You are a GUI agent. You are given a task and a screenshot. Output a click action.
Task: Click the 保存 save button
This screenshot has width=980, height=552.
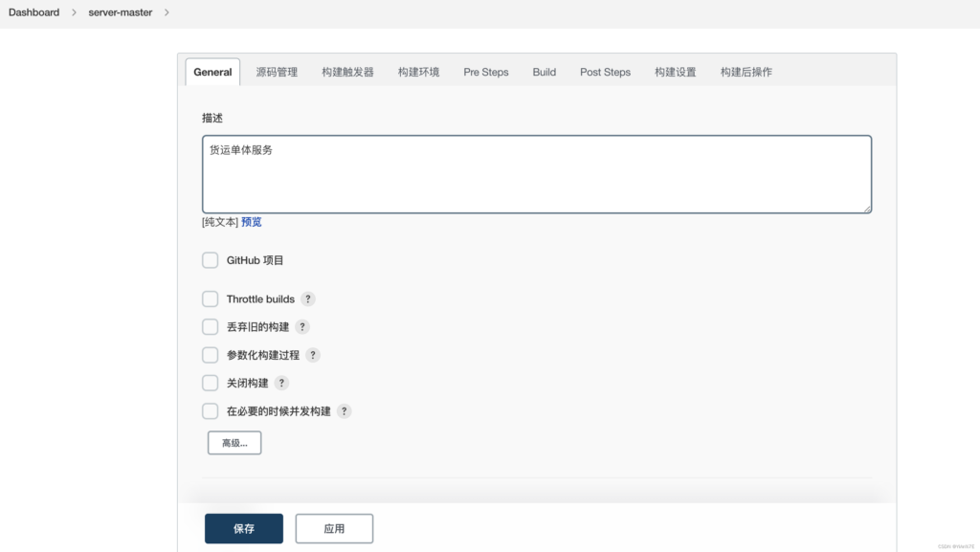[244, 528]
